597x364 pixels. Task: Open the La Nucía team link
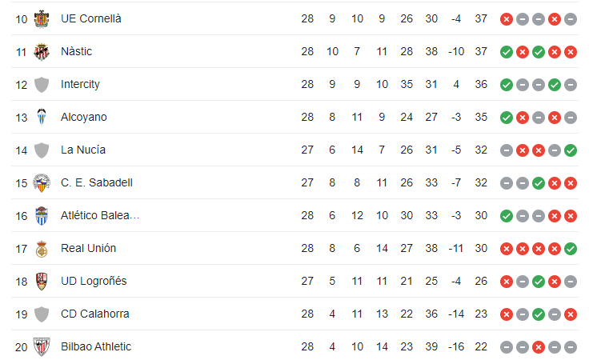[x=83, y=150]
